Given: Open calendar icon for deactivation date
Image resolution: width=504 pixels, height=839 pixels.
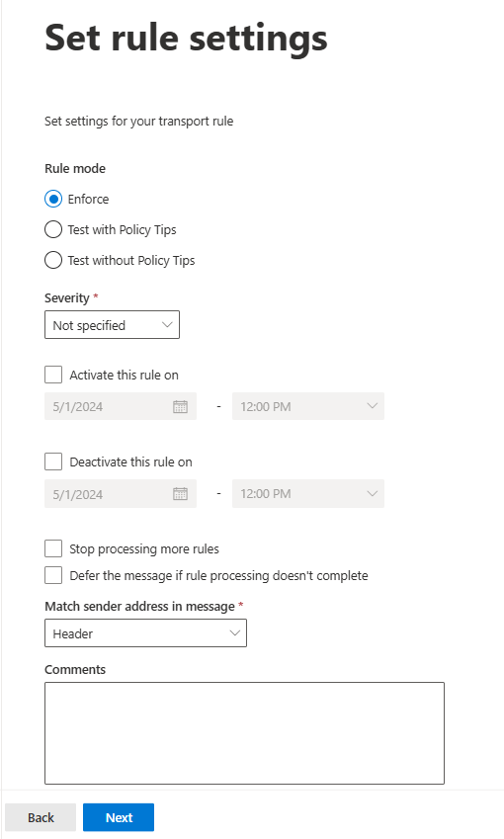Looking at the screenshot, I should [x=180, y=493].
